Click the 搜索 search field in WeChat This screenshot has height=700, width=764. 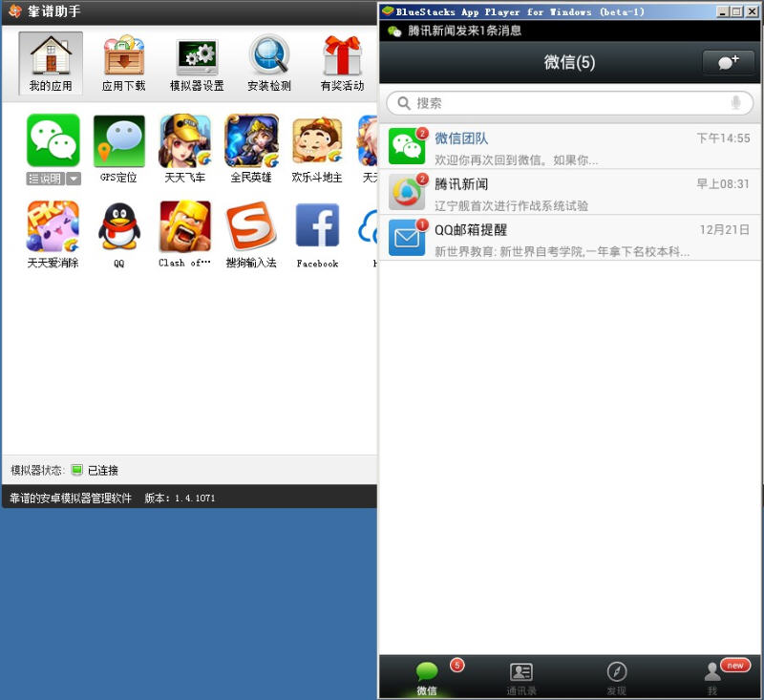coord(569,103)
